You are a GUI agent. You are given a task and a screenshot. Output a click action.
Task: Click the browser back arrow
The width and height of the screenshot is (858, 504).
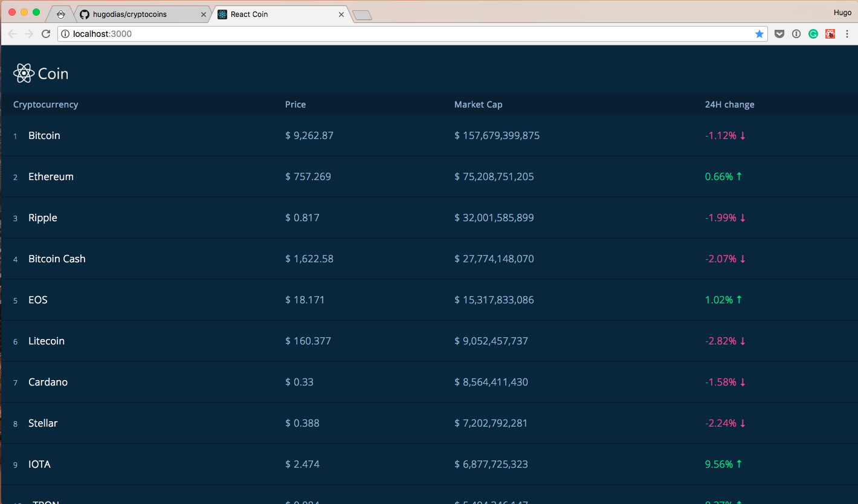12,34
